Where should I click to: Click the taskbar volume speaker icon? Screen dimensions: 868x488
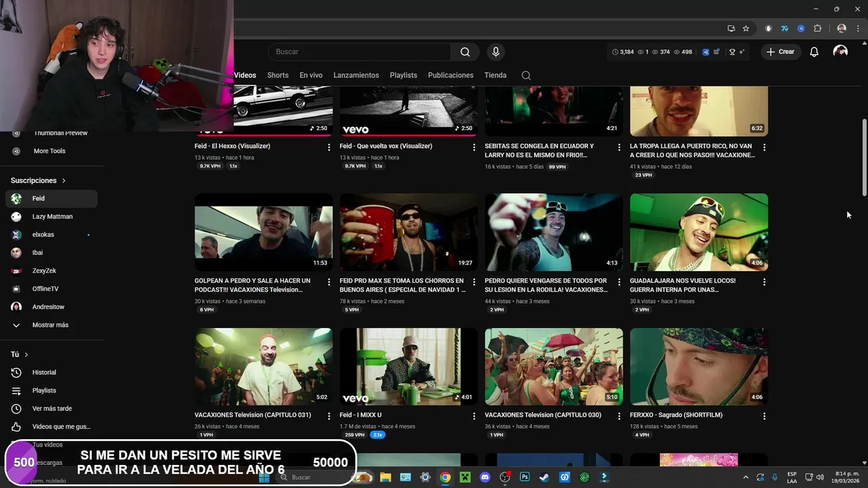coord(820,477)
